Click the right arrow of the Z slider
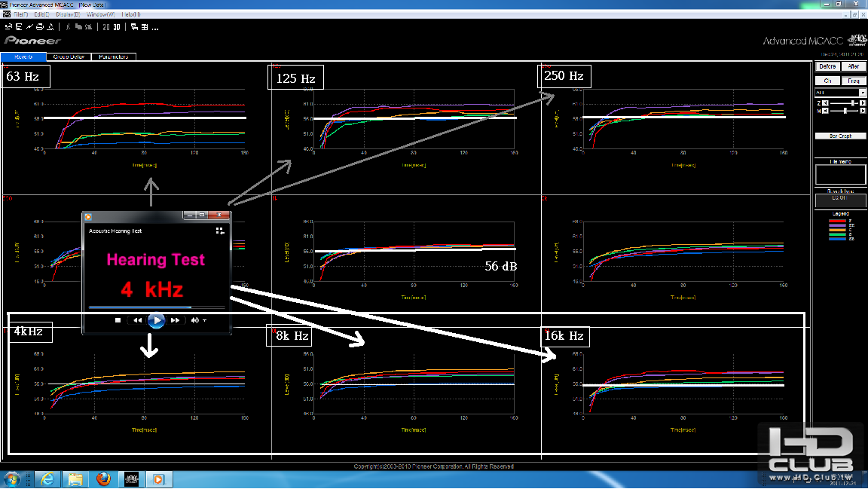This screenshot has width=868, height=489. tap(863, 103)
